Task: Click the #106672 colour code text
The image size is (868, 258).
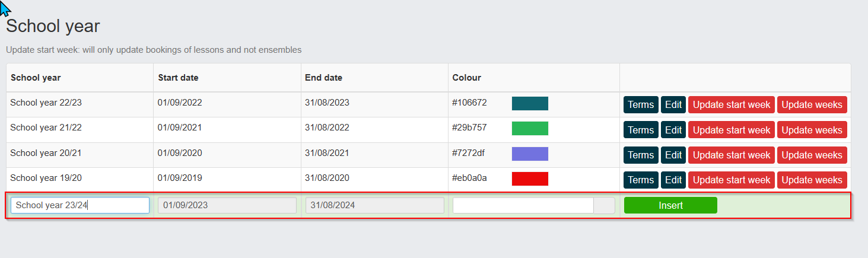Action: [469, 103]
